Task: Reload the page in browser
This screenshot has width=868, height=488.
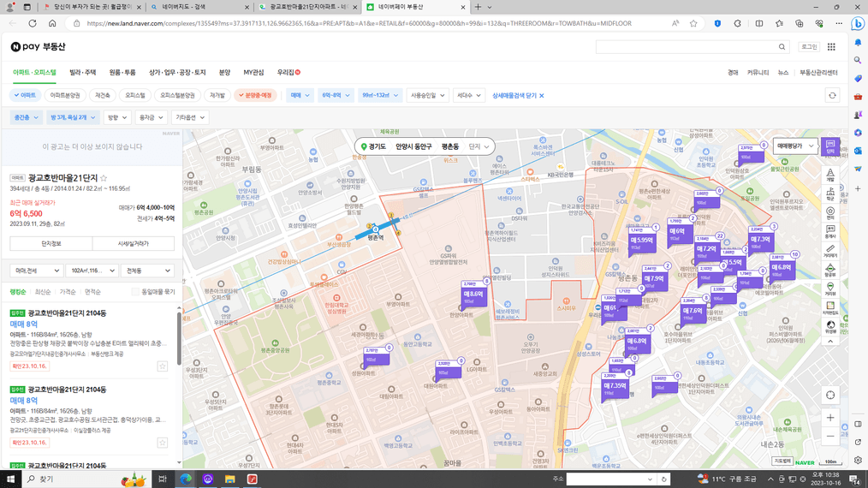Action: pos(33,23)
